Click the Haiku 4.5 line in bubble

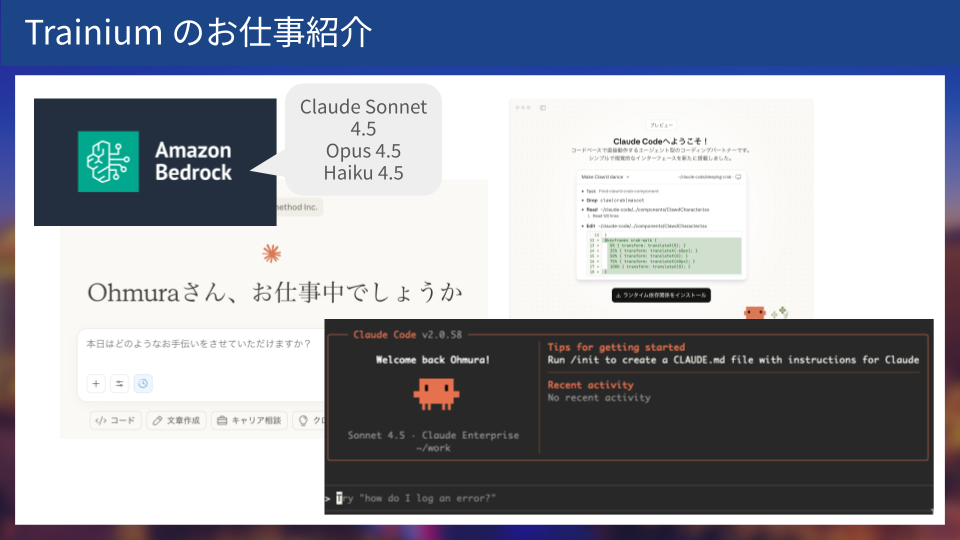[x=363, y=173]
